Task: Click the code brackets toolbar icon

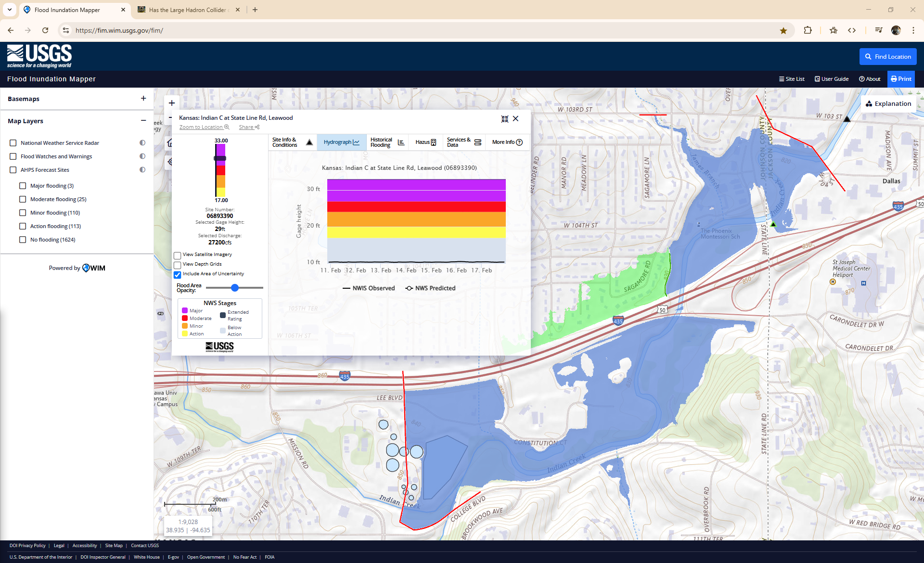Action: [852, 30]
